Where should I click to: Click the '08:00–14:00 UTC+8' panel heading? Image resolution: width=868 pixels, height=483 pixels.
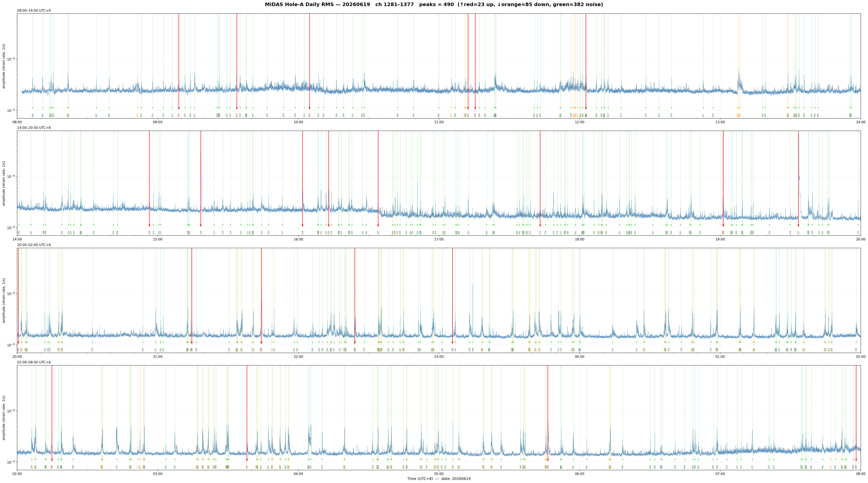click(x=34, y=11)
